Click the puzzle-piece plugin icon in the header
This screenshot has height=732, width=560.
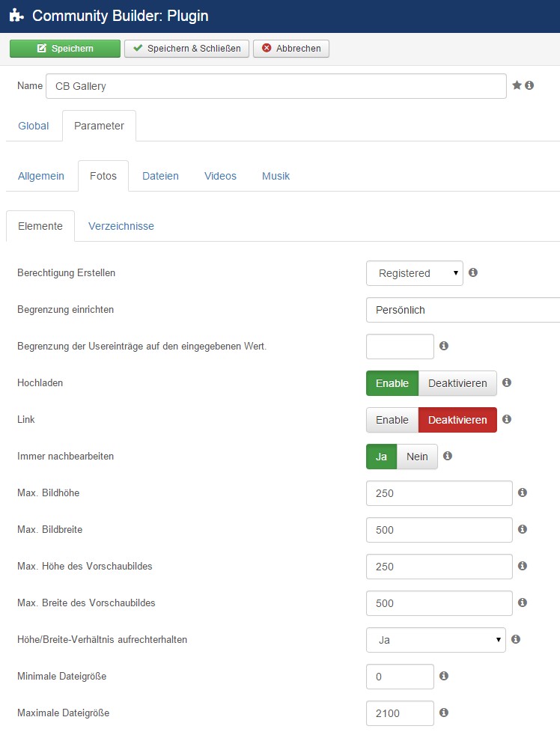click(x=16, y=16)
